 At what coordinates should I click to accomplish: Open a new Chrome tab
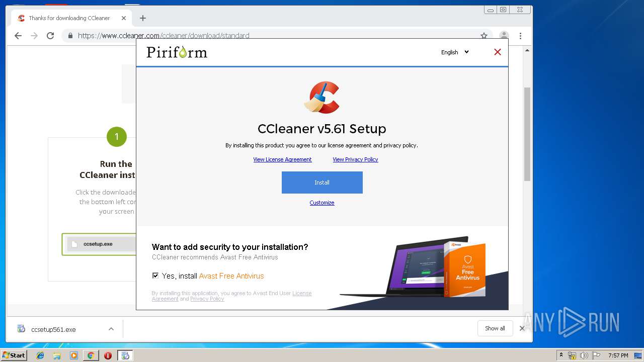[x=143, y=18]
